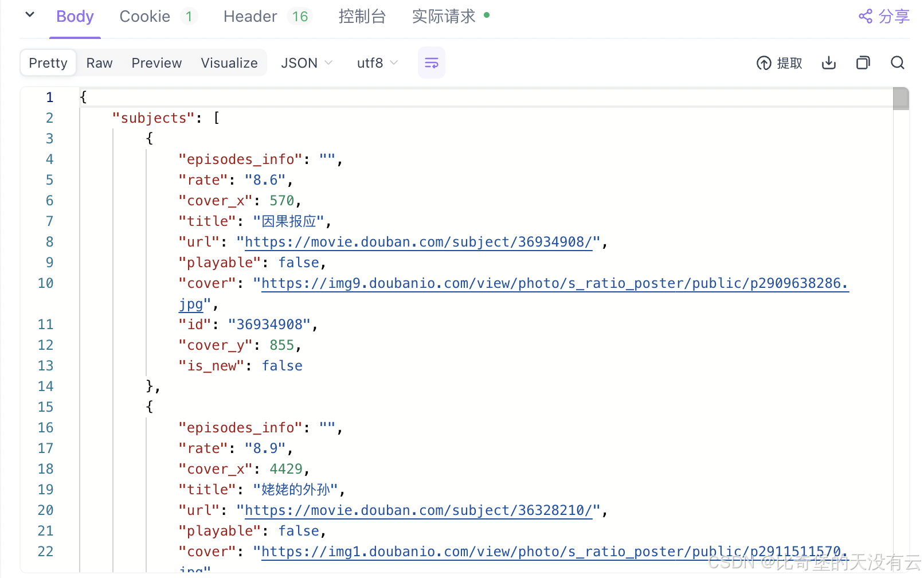The width and height of the screenshot is (924, 578).
Task: Click line number 2 in gutter
Action: (49, 118)
